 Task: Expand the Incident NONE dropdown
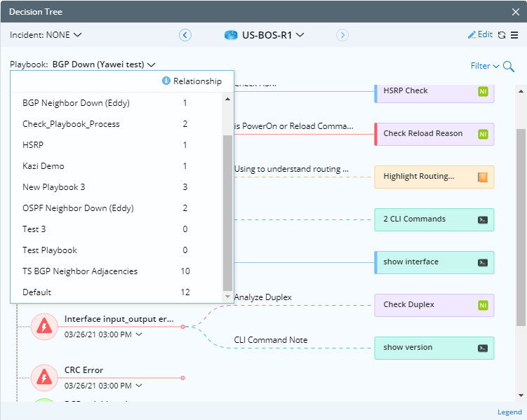coord(46,34)
